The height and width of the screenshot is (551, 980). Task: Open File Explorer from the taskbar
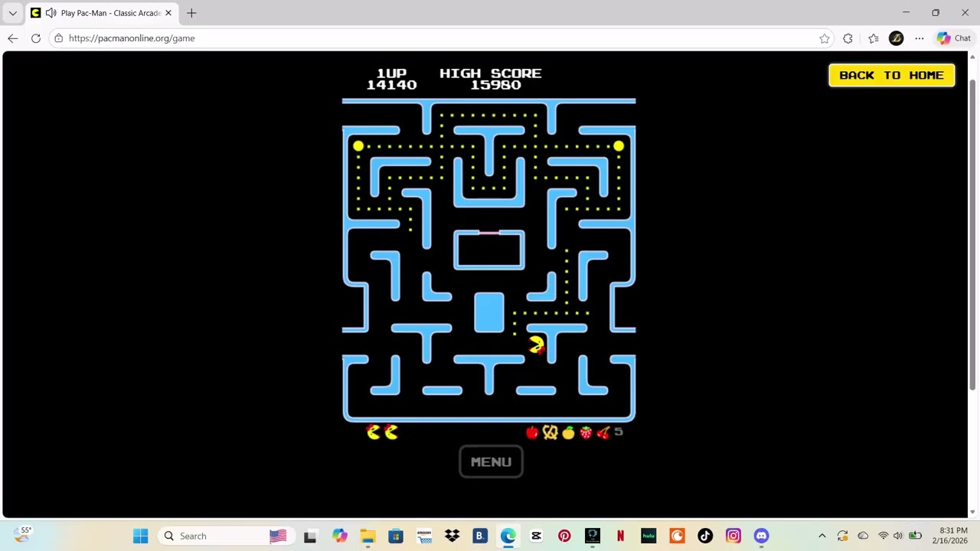(x=367, y=536)
